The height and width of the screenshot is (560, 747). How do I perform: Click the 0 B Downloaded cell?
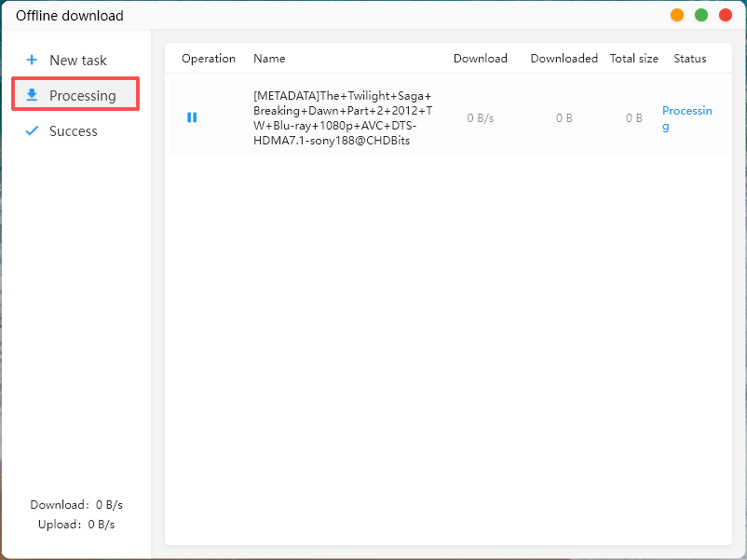point(564,117)
